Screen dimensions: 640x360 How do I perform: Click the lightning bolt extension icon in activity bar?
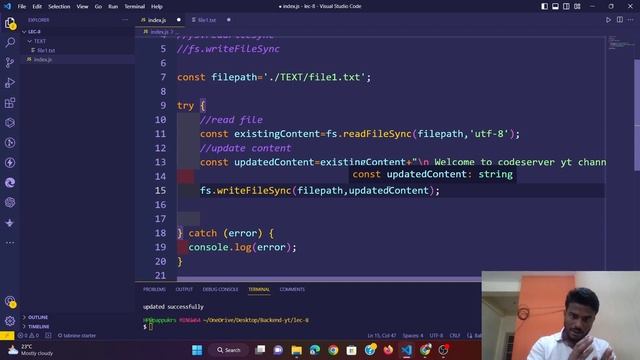coord(10,162)
